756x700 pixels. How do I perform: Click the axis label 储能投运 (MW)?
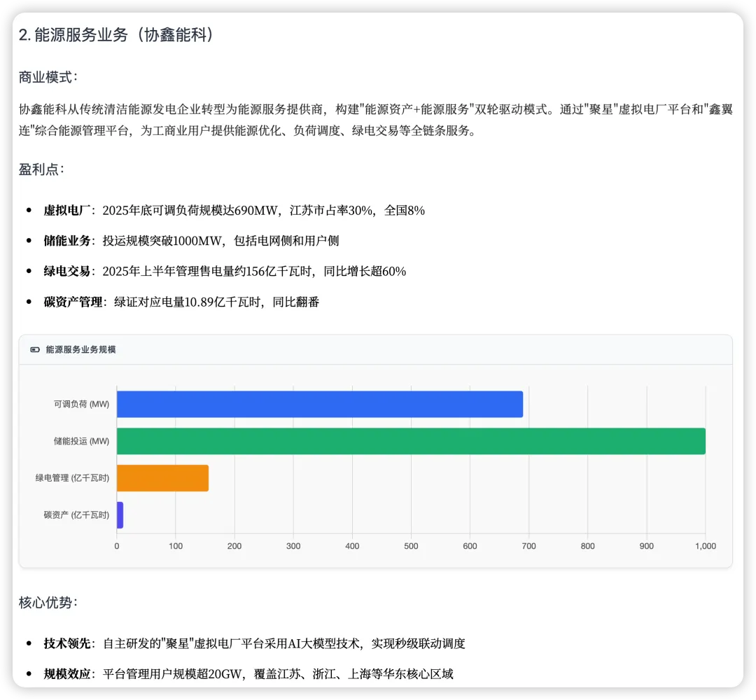point(81,441)
